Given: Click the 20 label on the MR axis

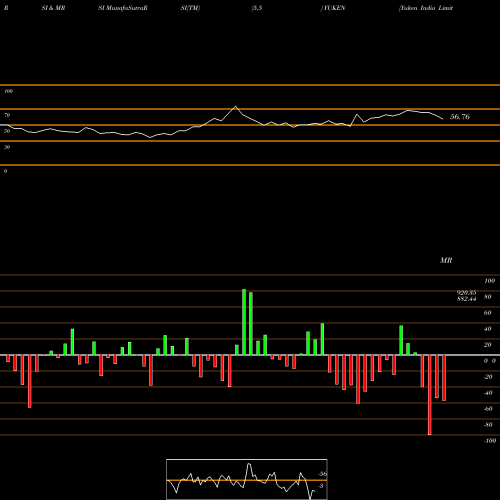Looking at the screenshot, I should coord(487,345).
